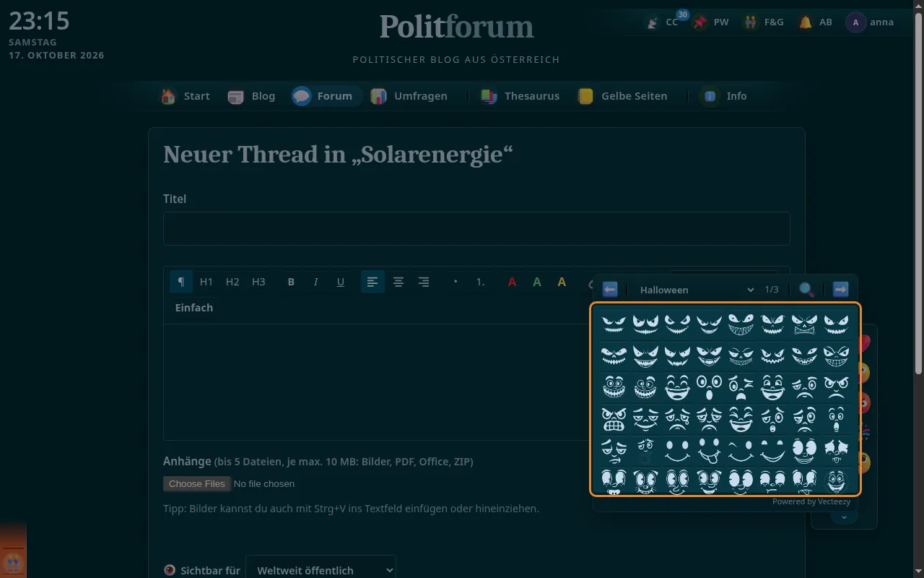The width and height of the screenshot is (924, 578).
Task: Apply H1 heading format
Action: 206,282
